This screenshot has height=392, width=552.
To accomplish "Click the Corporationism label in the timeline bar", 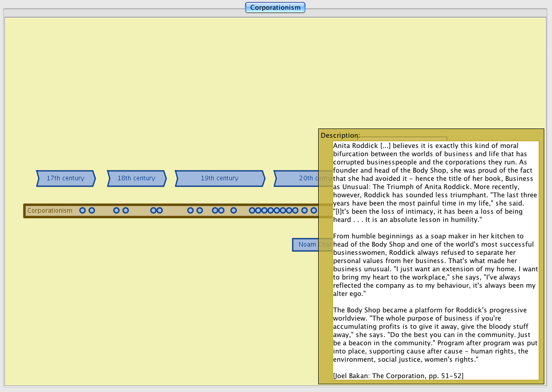I will point(50,211).
